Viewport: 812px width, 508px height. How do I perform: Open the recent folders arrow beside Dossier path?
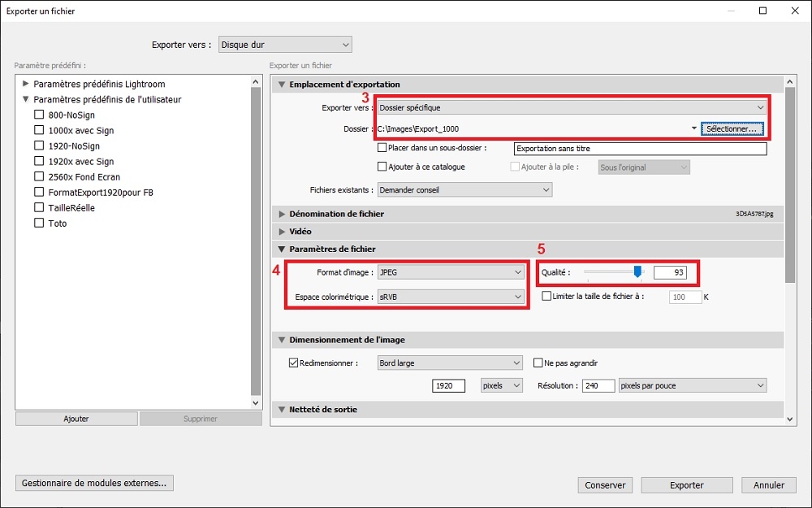tap(694, 128)
